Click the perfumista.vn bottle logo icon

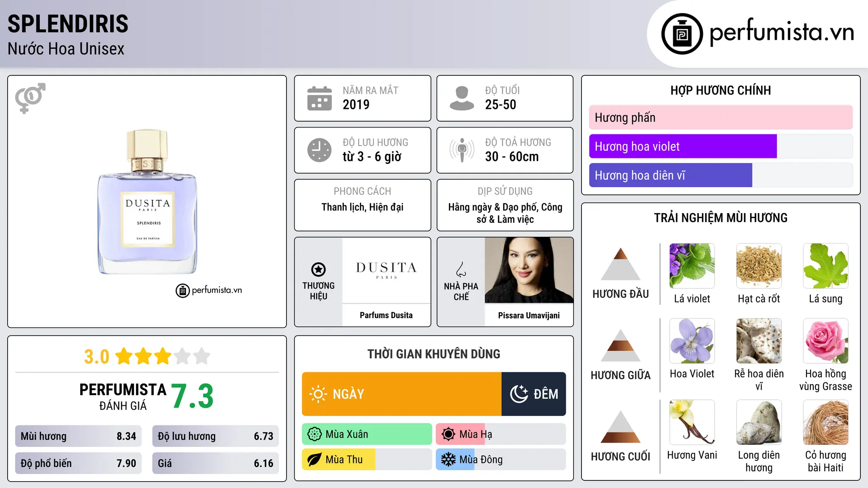point(682,34)
